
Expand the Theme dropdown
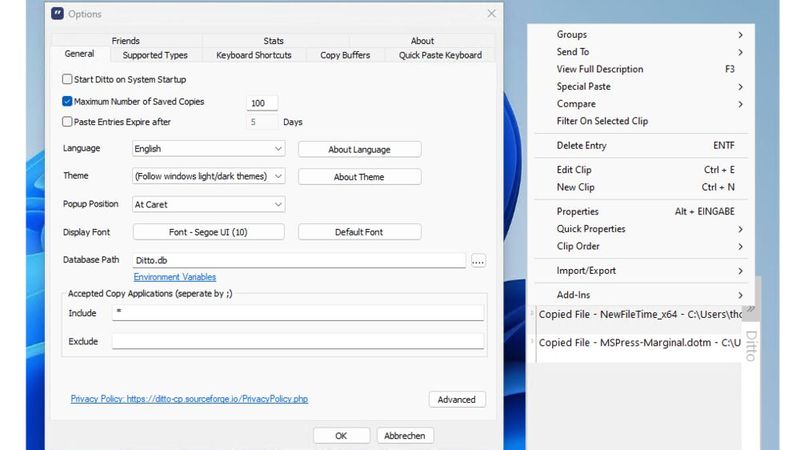click(x=208, y=177)
